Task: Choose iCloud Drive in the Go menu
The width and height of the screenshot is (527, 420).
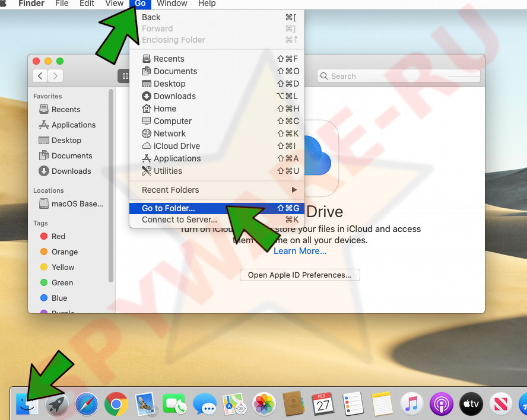Action: [217, 146]
